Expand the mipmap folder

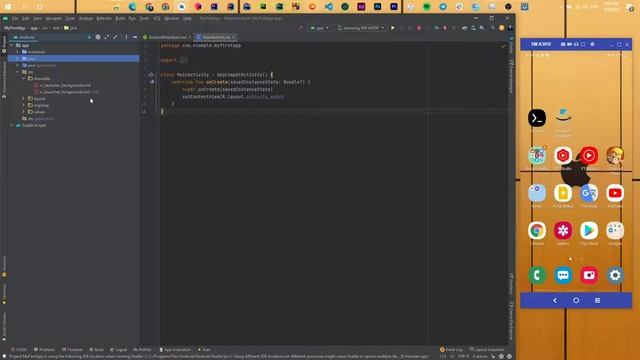(x=24, y=105)
